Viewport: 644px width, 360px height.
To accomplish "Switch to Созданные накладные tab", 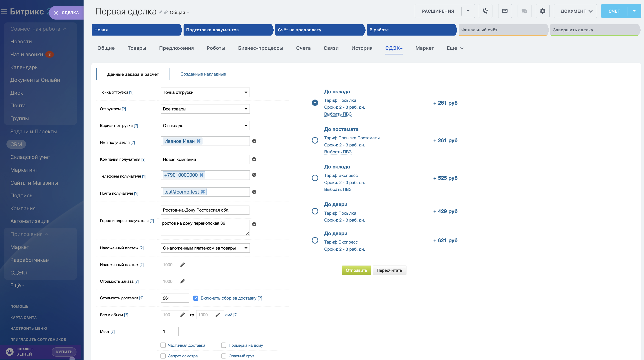I will [x=203, y=74].
